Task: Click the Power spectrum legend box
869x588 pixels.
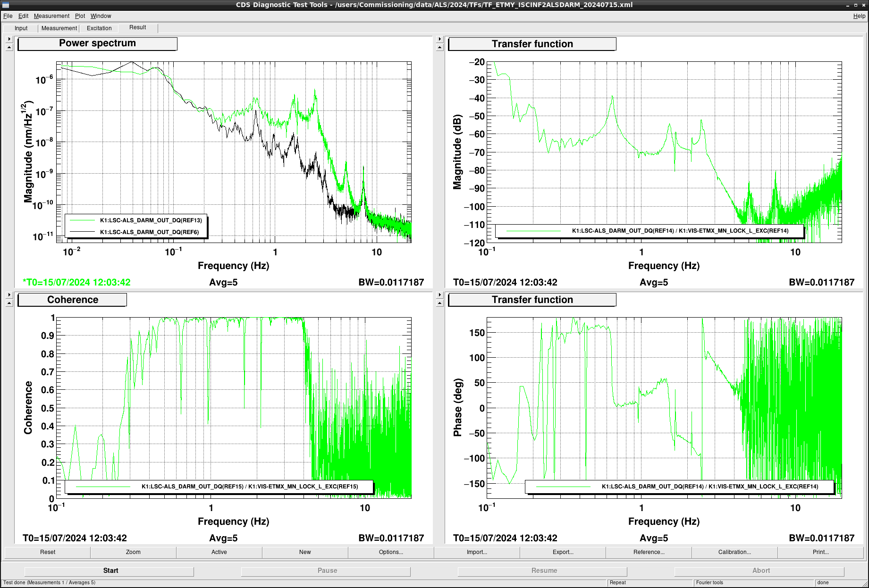Action: 136,227
